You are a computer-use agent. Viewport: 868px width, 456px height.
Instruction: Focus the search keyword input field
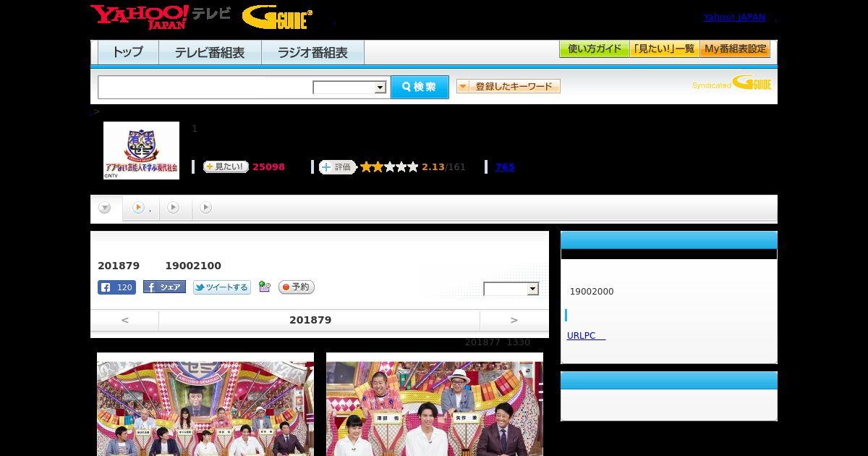(205, 87)
